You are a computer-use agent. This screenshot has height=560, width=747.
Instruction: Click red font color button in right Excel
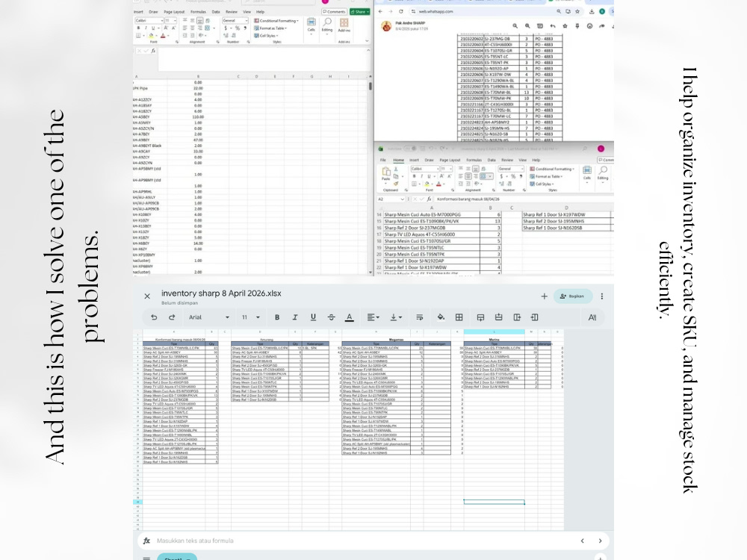(x=438, y=184)
